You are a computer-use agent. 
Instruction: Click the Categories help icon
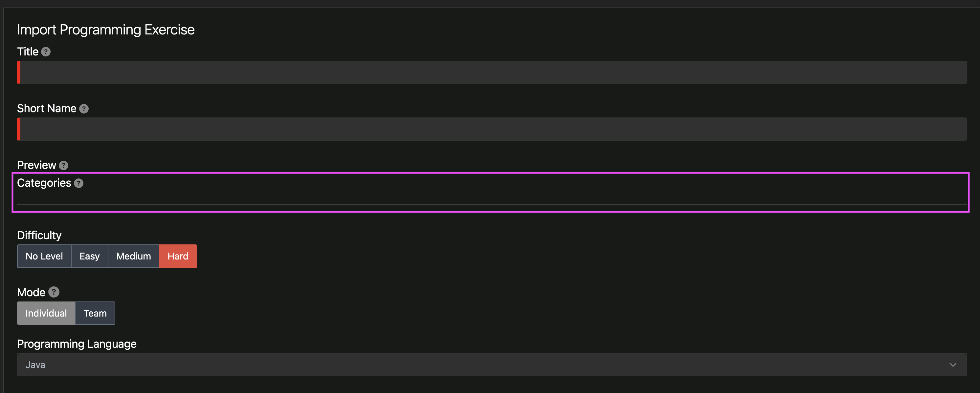[79, 183]
